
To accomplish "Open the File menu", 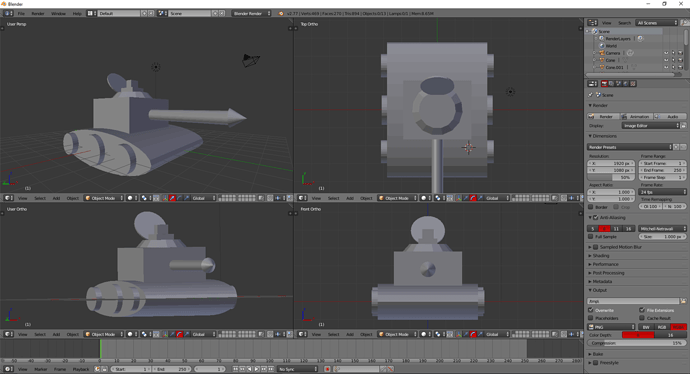I will click(21, 14).
